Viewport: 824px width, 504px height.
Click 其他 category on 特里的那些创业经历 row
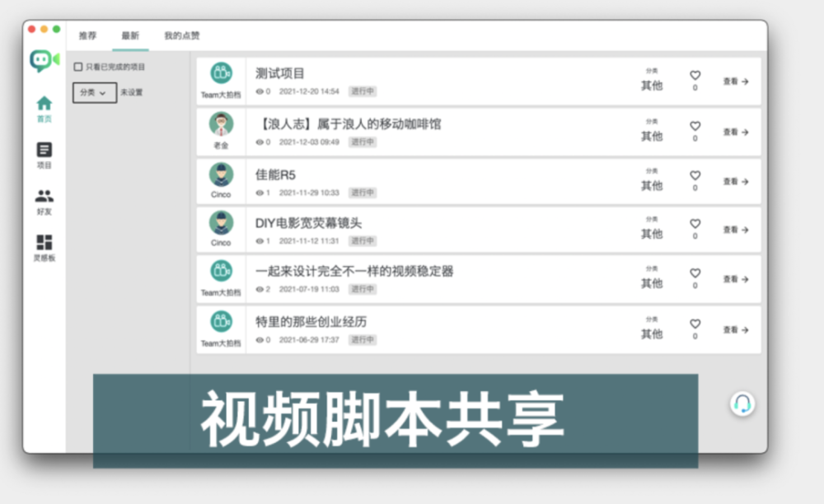pos(652,334)
